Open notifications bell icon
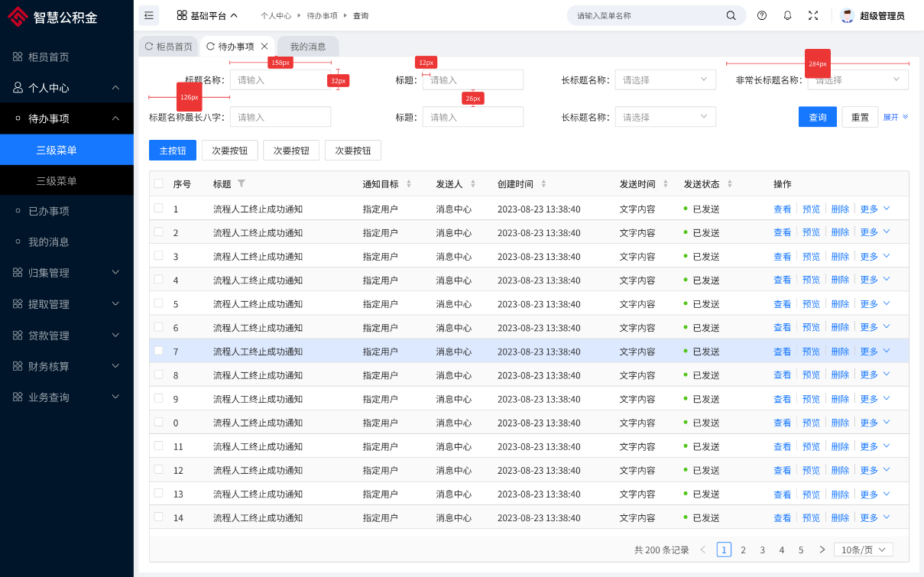This screenshot has width=924, height=577. pos(787,15)
